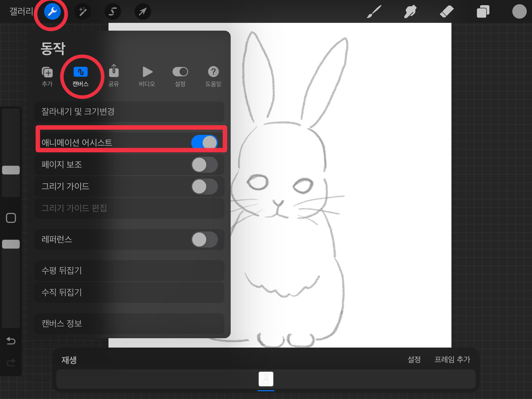Switch to the 추가 tab

[x=47, y=76]
